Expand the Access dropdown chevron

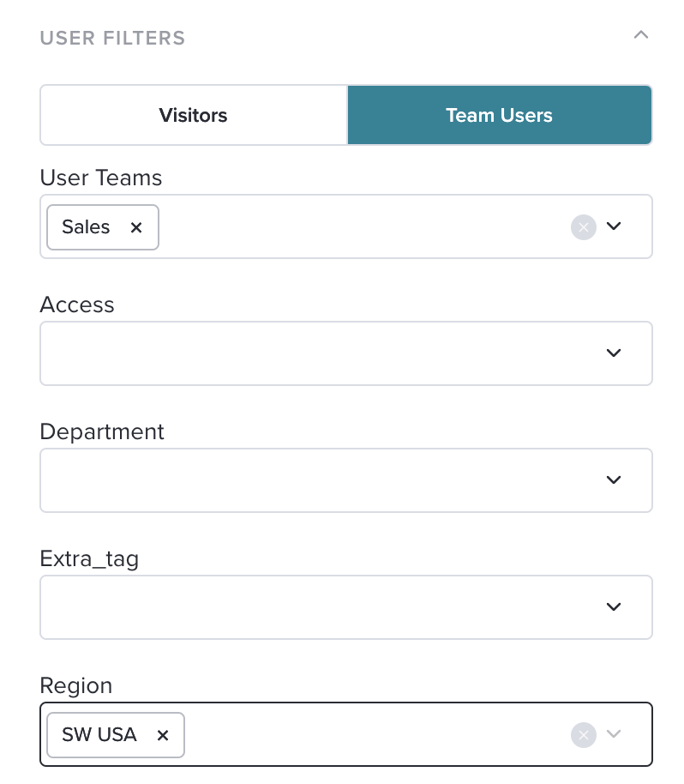click(x=614, y=353)
